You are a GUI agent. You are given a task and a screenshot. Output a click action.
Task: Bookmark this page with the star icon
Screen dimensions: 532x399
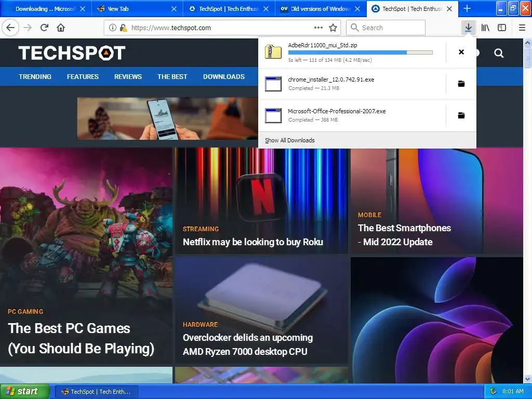coord(333,28)
